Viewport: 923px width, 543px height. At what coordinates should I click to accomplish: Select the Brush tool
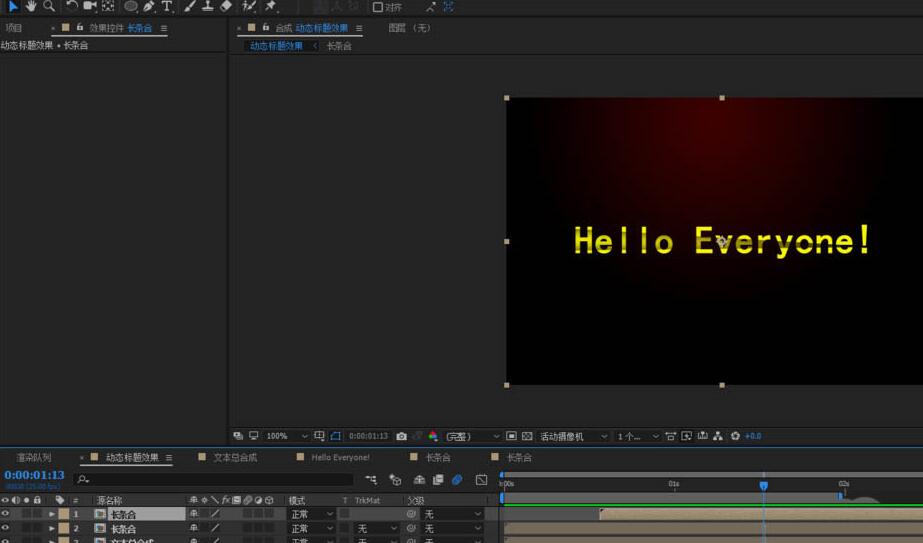190,6
